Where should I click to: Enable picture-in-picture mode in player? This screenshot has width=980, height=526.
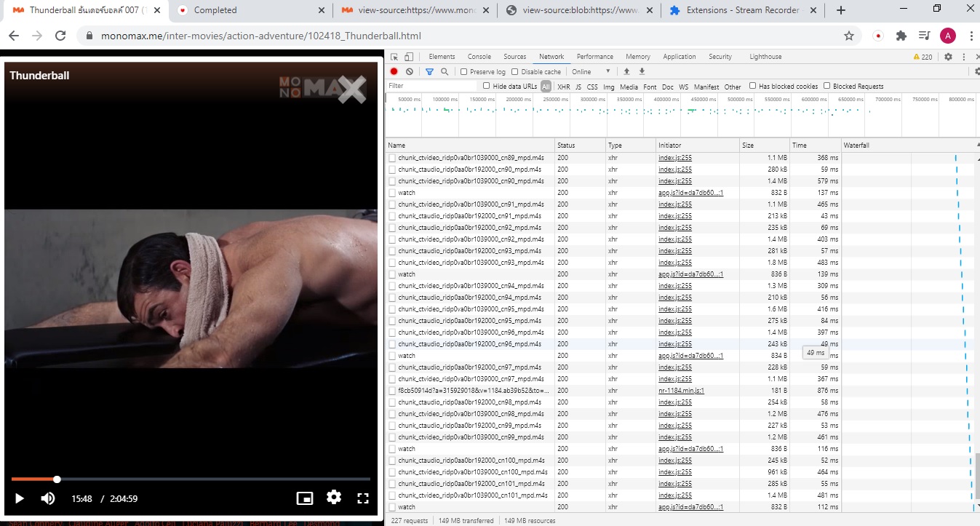[305, 498]
